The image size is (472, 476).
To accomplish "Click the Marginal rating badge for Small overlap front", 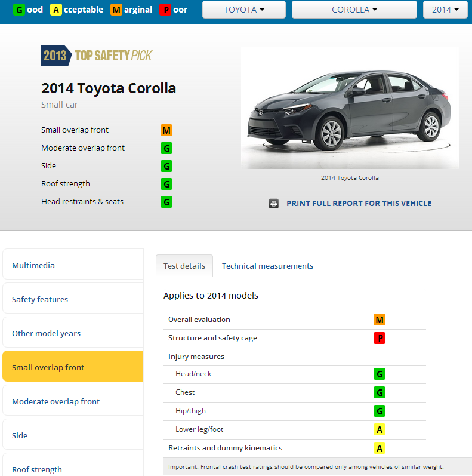I will tap(166, 130).
